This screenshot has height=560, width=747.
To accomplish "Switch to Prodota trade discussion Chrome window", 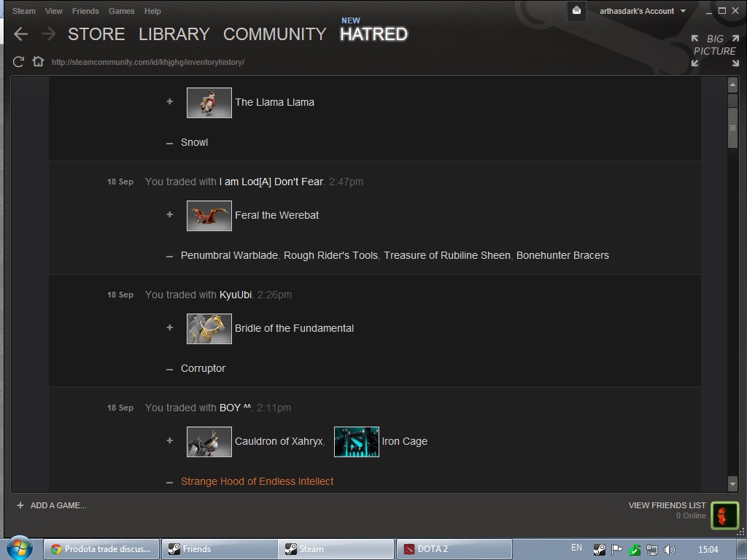I will coord(101,549).
